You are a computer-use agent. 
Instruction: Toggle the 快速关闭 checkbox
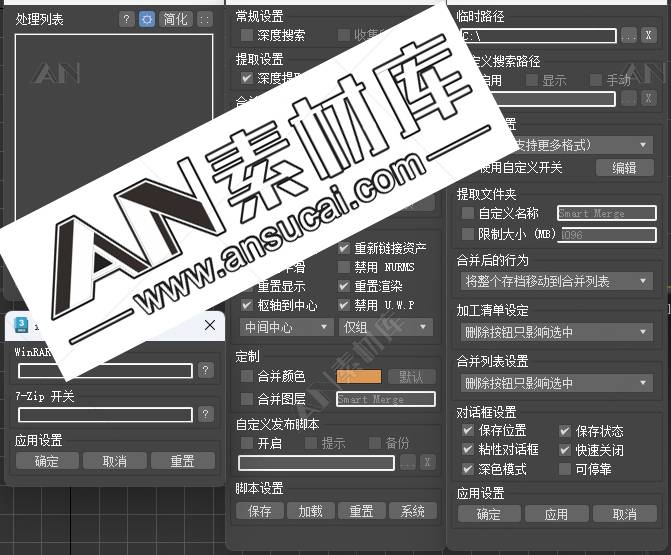point(565,449)
